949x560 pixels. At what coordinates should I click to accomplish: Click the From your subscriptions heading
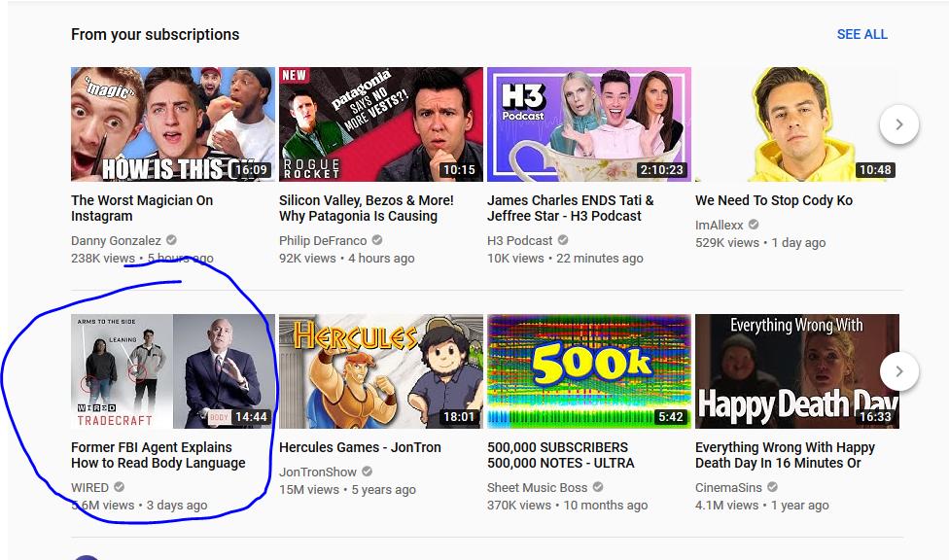(x=155, y=34)
